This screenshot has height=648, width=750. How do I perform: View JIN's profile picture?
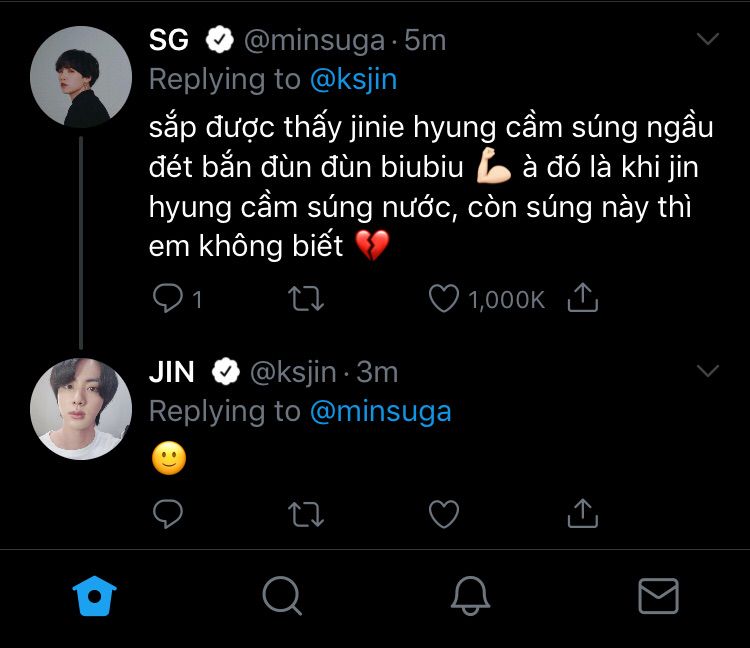tap(81, 409)
